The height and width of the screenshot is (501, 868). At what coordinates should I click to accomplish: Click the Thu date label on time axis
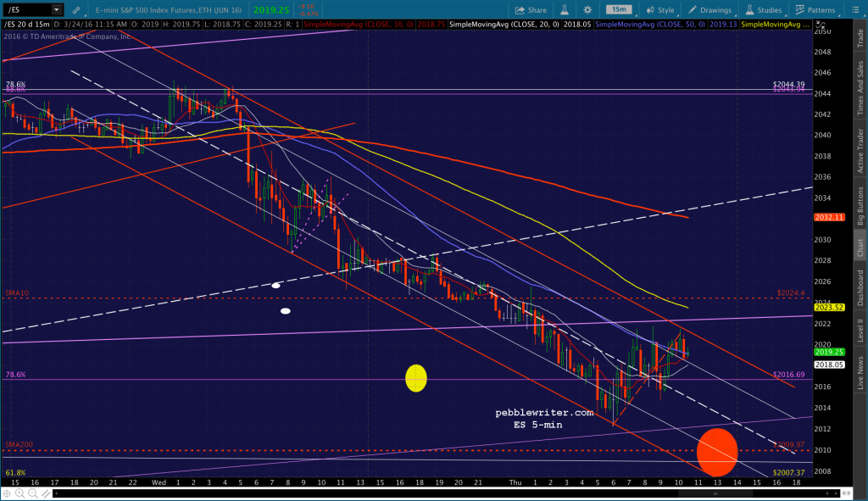515,482
